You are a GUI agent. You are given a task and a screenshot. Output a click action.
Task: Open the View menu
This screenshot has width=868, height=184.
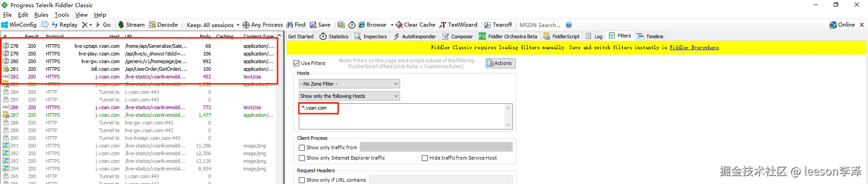point(81,15)
